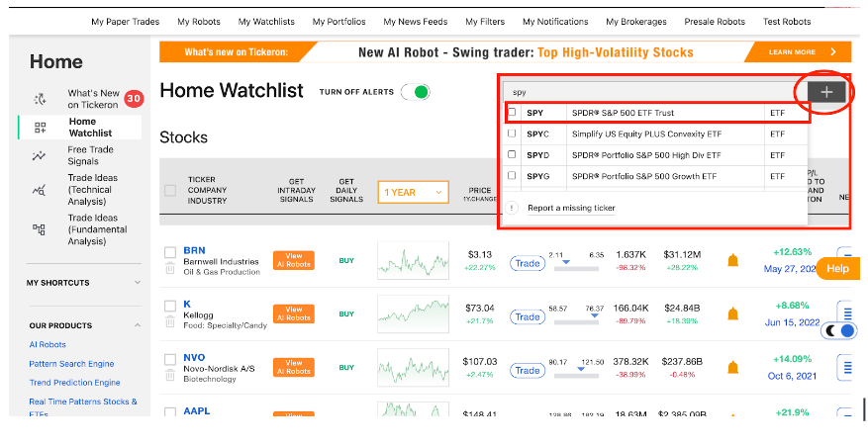This screenshot has width=868, height=447.
Task: Check the SPYD ticker checkbox
Action: click(x=512, y=154)
